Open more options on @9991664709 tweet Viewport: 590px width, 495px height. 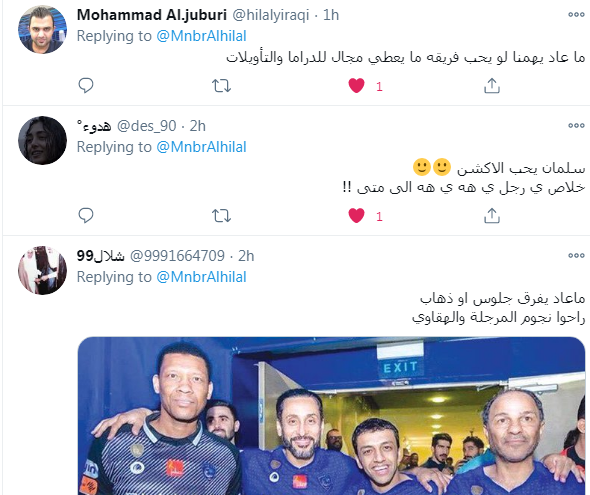(576, 256)
